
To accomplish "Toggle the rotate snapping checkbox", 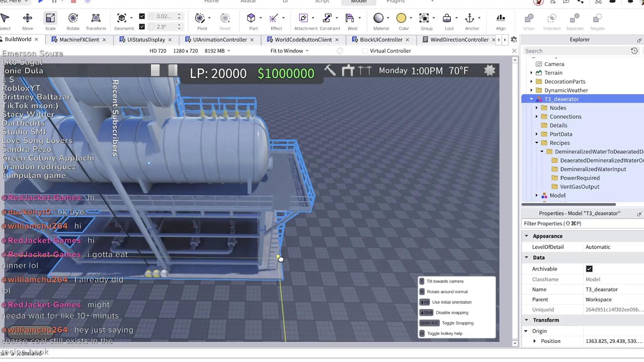I will 142,27.
